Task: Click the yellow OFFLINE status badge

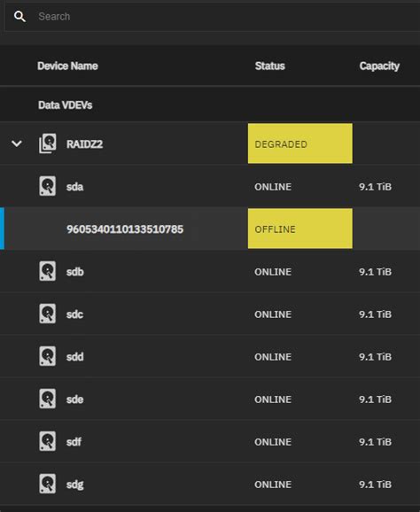Action: 300,229
